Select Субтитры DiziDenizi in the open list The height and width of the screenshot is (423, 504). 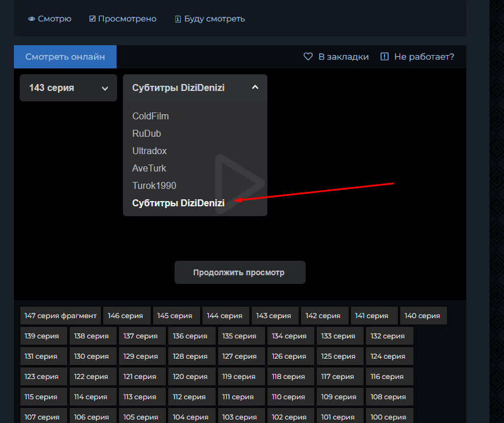point(178,203)
